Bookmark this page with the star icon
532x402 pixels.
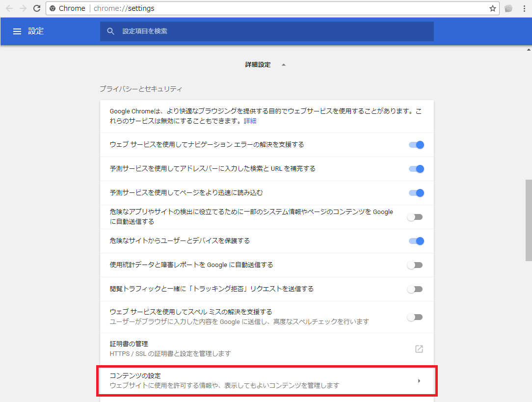pos(493,8)
